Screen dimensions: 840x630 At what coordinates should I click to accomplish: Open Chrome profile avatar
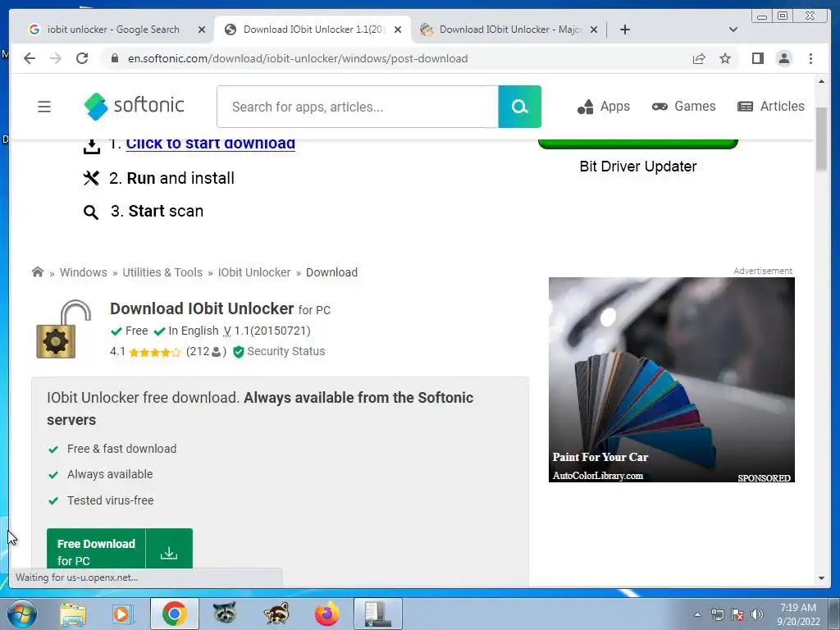(783, 58)
